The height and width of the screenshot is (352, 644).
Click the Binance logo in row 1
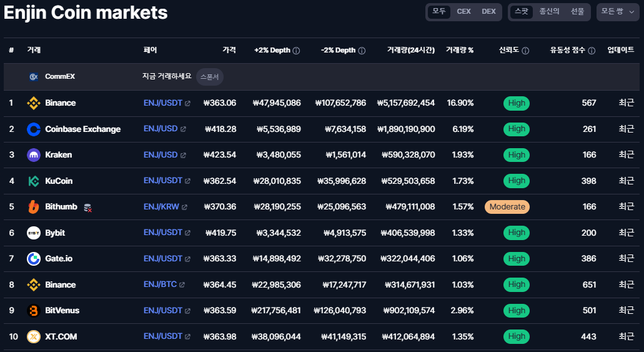(x=34, y=103)
